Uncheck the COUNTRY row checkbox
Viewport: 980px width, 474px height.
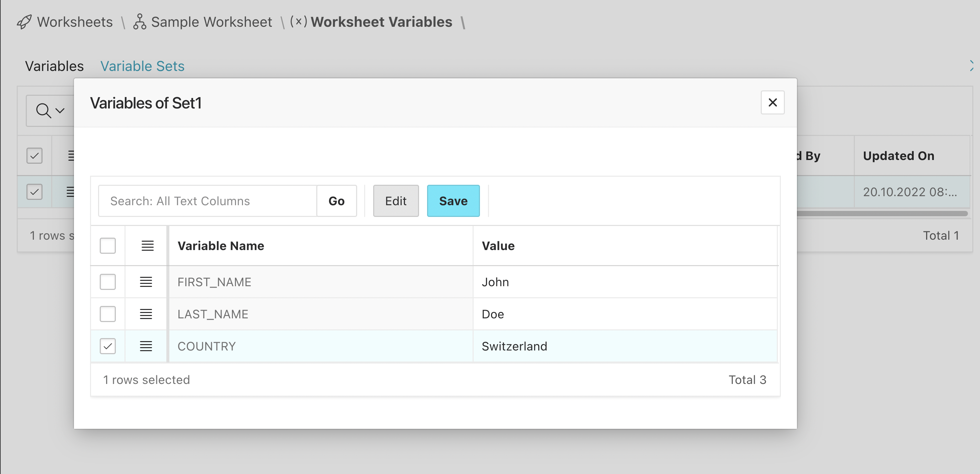point(108,346)
